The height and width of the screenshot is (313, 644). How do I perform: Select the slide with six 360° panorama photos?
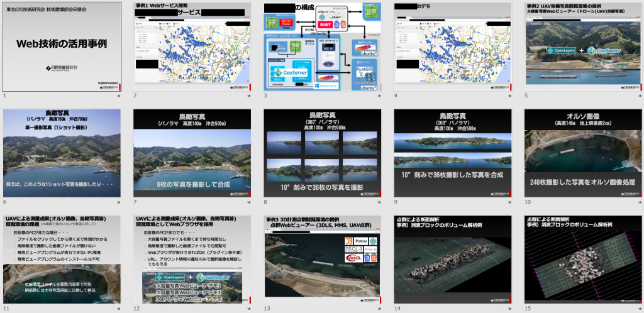(x=62, y=153)
